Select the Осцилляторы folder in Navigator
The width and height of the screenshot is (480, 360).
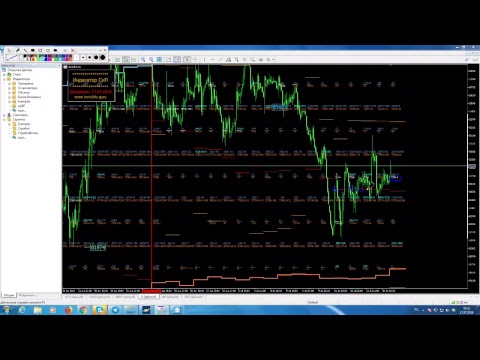27,88
